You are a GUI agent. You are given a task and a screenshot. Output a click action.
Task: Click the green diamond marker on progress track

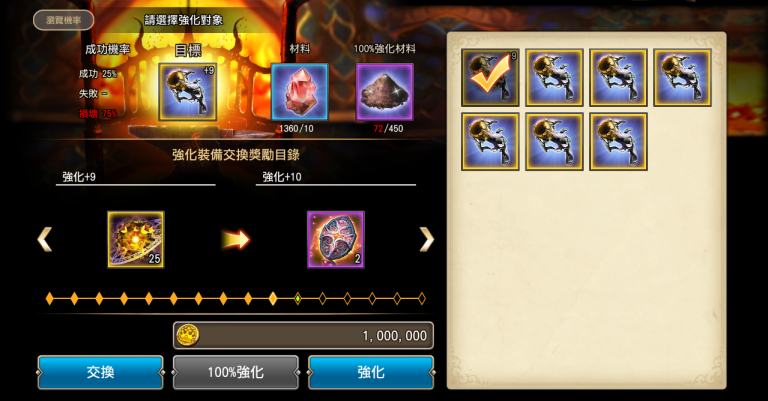297,298
